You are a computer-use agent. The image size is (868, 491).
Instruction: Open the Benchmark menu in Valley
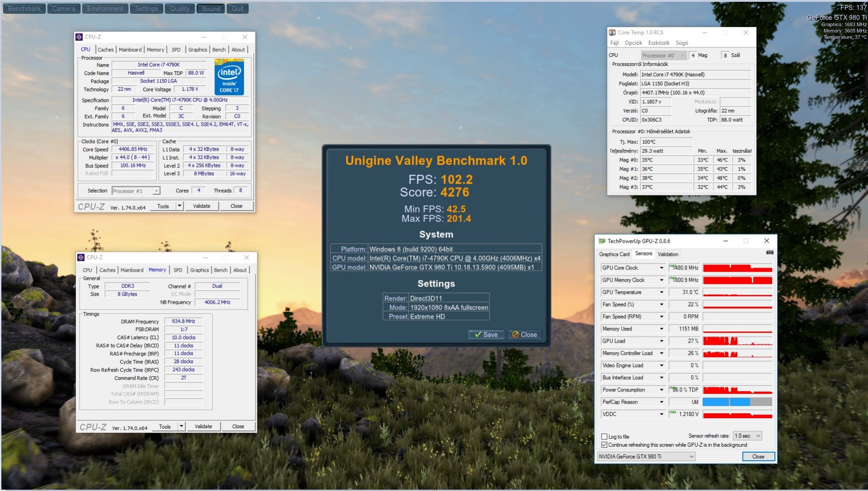point(24,9)
